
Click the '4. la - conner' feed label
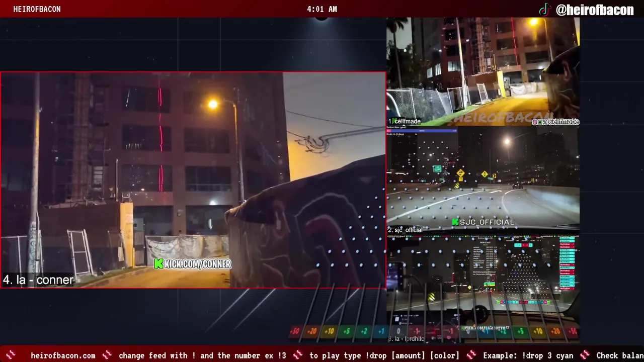(x=38, y=280)
